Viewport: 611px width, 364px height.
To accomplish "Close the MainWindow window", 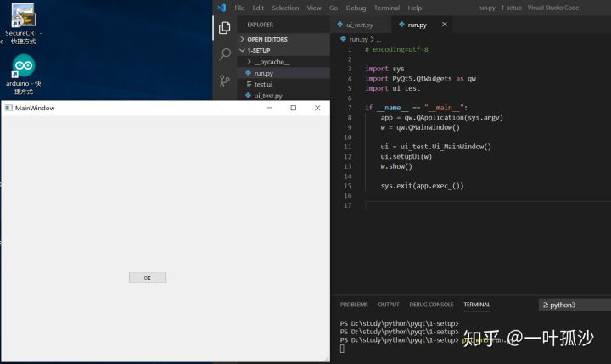I will pyautogui.click(x=317, y=108).
